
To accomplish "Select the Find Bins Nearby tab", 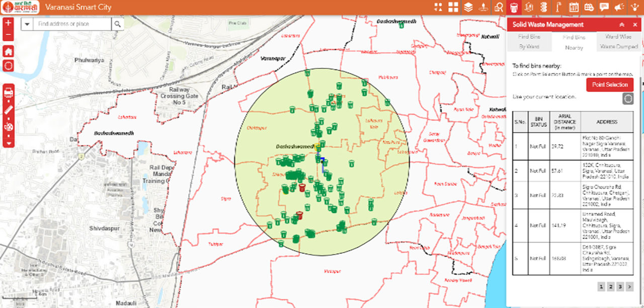I will (x=574, y=42).
